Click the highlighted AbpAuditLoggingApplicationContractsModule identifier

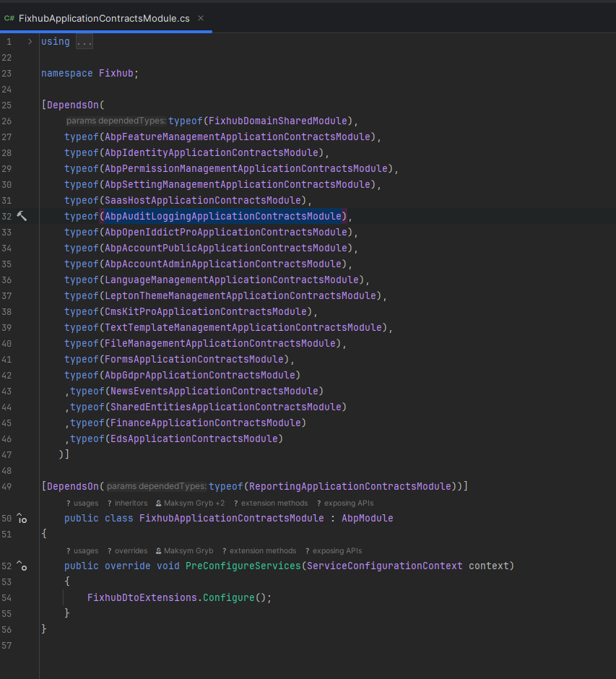coord(223,216)
